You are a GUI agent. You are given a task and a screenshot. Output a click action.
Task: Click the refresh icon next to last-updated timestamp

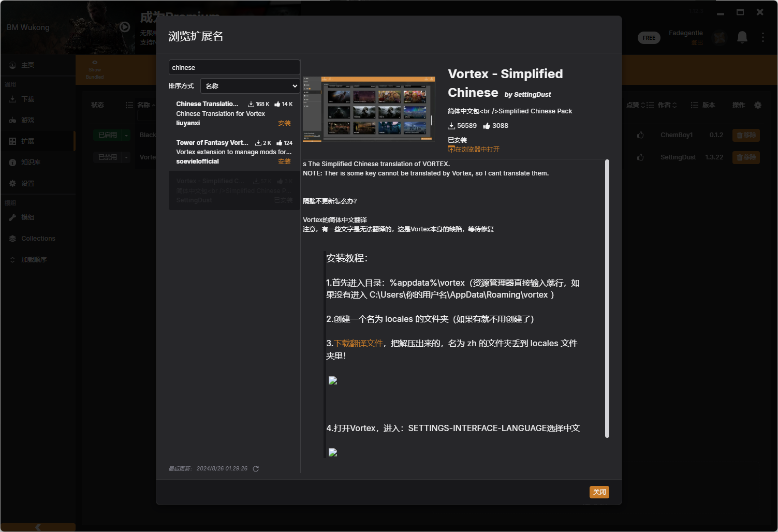pyautogui.click(x=256, y=469)
